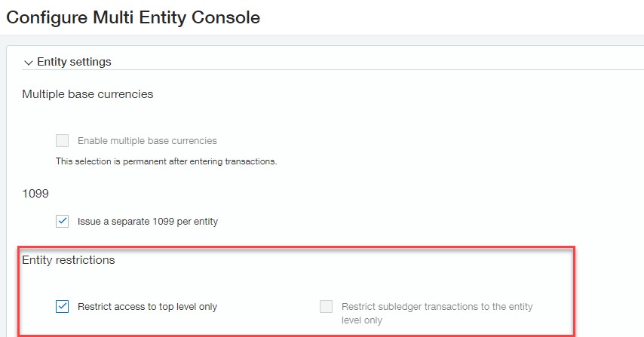
Task: Uncheck Issue a separate 1099 per entity
Action: pyautogui.click(x=63, y=222)
